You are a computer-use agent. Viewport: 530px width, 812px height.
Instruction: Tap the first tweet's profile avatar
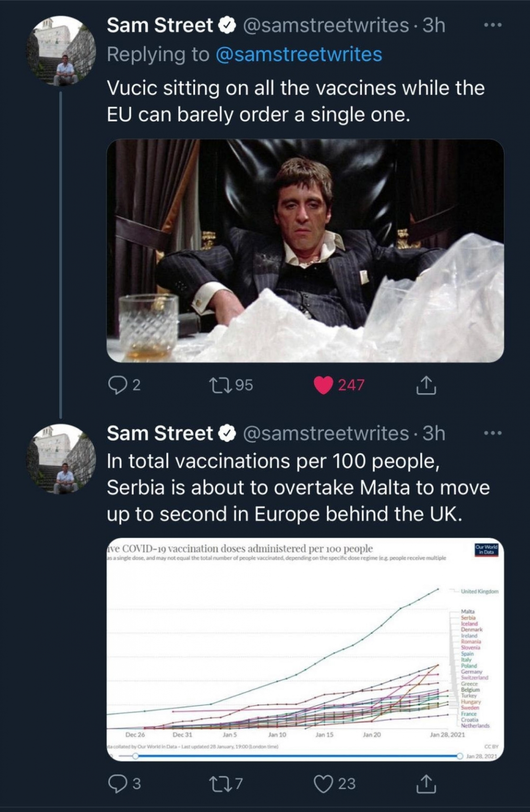61,51
